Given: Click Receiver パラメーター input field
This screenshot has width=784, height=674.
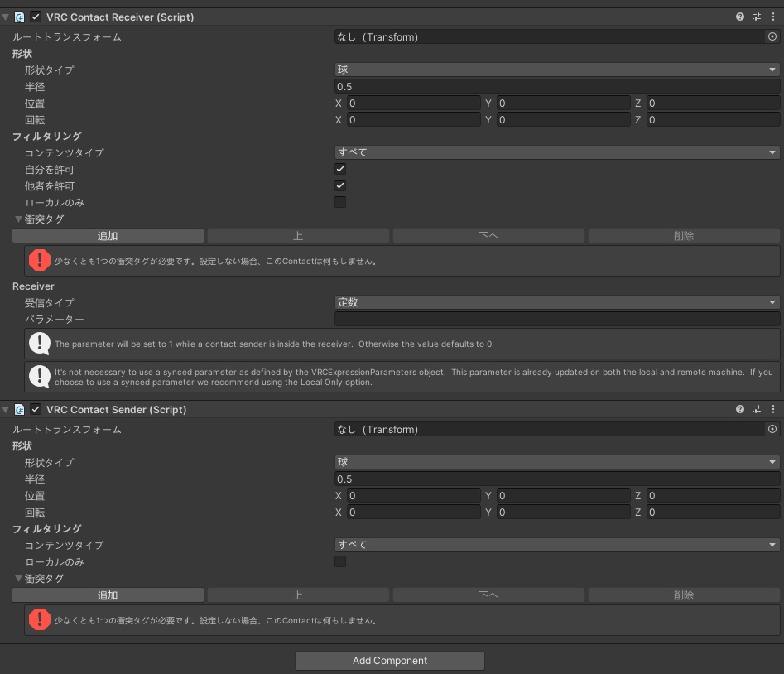Looking at the screenshot, I should coord(557,319).
